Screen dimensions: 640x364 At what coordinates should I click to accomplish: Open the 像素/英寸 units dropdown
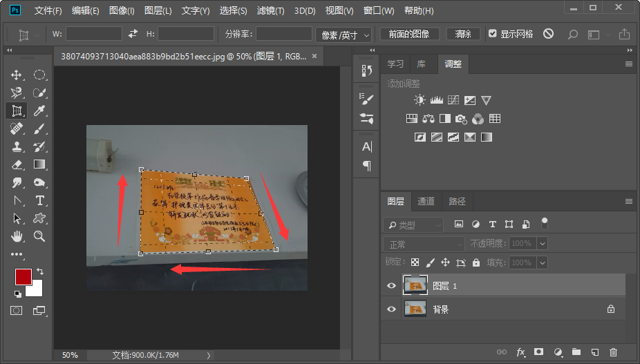pos(343,35)
